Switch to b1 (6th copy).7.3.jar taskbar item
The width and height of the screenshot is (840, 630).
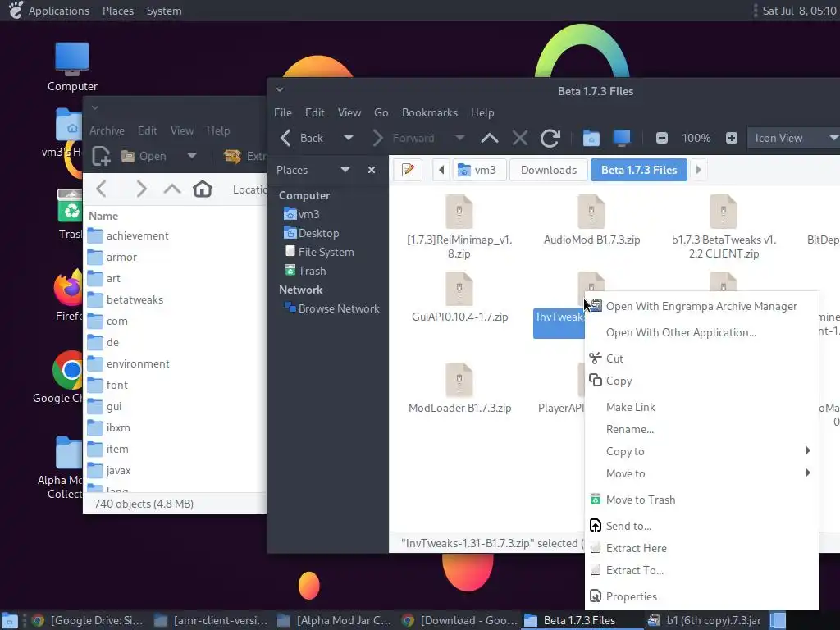(705, 620)
